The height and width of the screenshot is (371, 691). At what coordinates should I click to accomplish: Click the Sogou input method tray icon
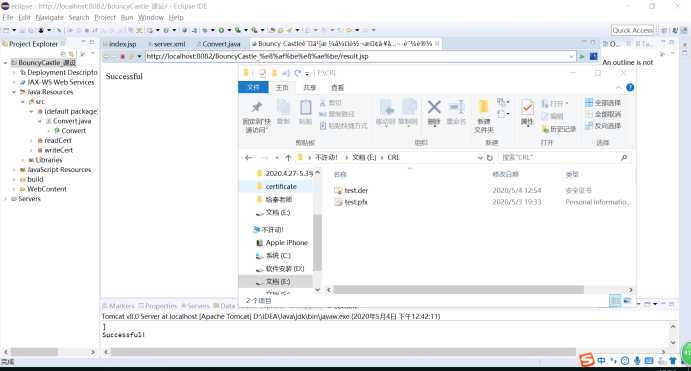click(x=587, y=360)
